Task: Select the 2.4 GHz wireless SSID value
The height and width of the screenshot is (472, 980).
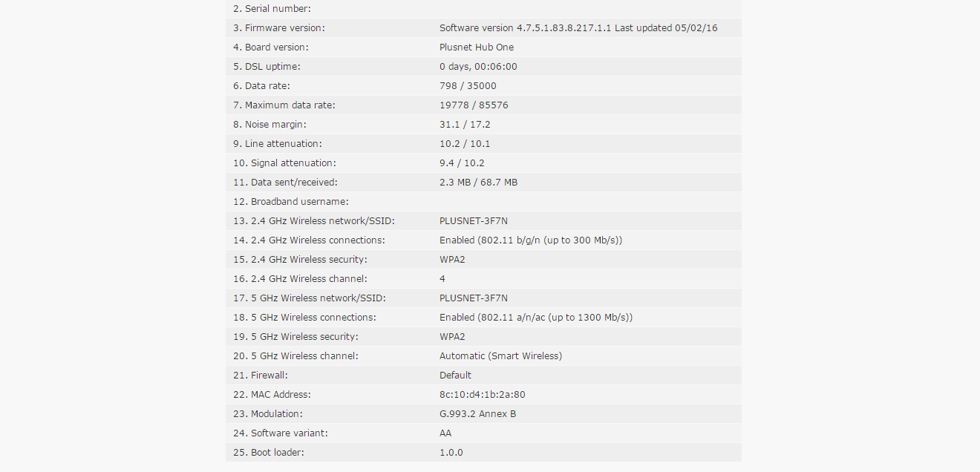Action: [x=474, y=221]
